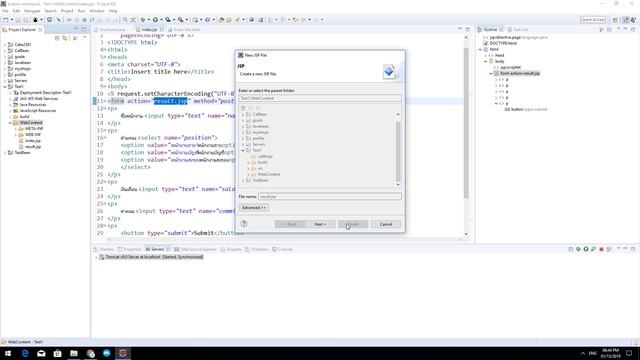
Task: Click the Cancel button in New JSP File dialog
Action: 386,224
